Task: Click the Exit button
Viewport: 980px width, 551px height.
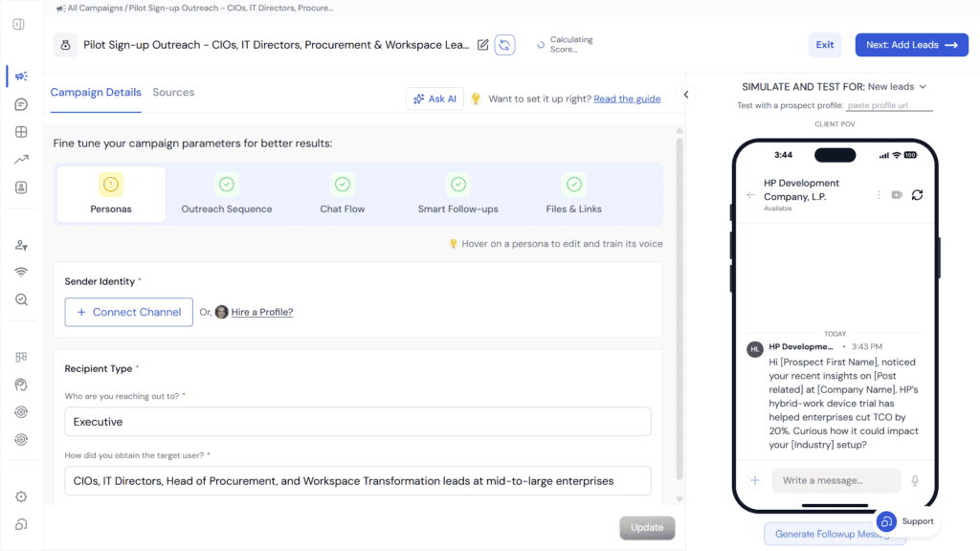Action: click(x=825, y=45)
